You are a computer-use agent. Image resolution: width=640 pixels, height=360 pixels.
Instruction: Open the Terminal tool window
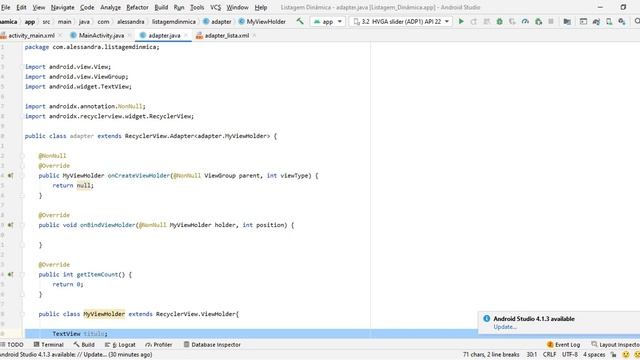[49, 345]
